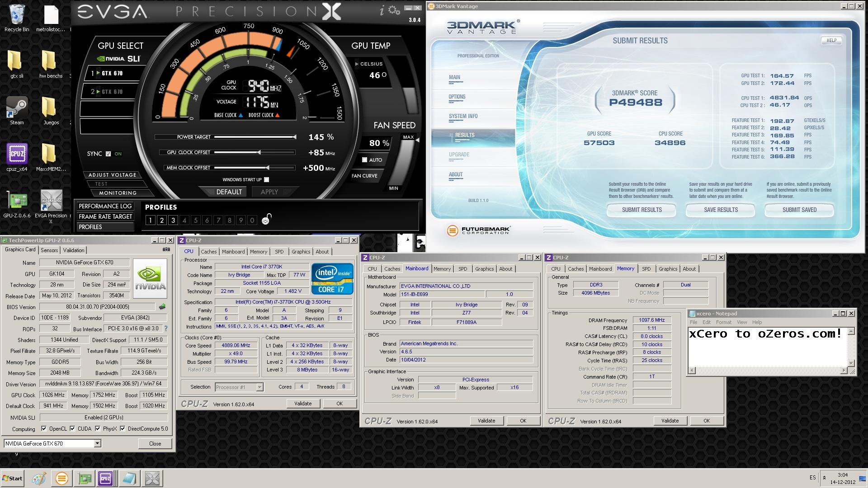Click in the Notepad text area

(x=768, y=347)
